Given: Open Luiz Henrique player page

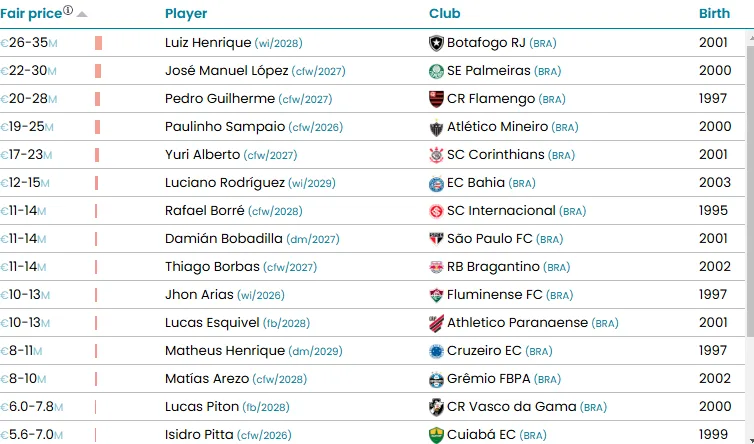Looking at the screenshot, I should point(208,43).
